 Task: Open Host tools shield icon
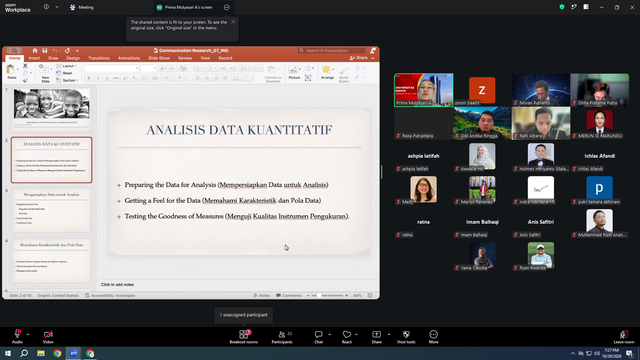point(406,337)
